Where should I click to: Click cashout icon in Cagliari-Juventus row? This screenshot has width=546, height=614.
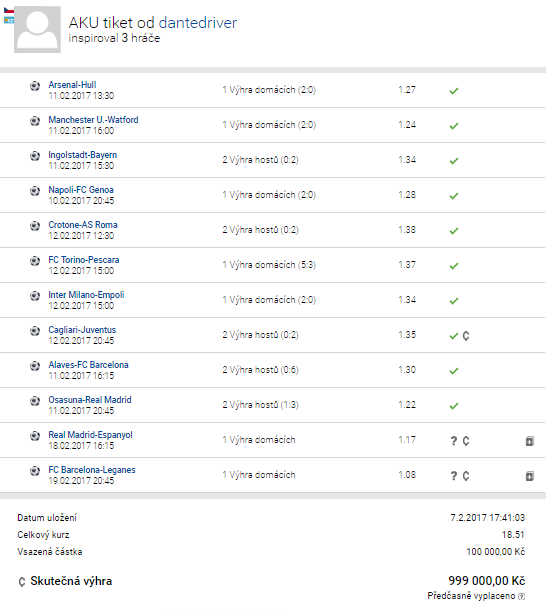click(x=466, y=336)
